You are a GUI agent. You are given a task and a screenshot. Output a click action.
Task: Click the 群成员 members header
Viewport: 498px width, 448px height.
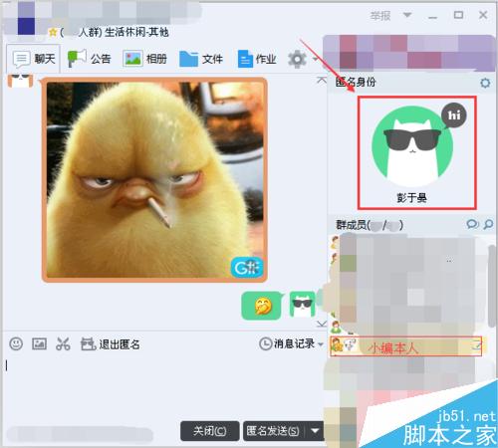(370, 225)
